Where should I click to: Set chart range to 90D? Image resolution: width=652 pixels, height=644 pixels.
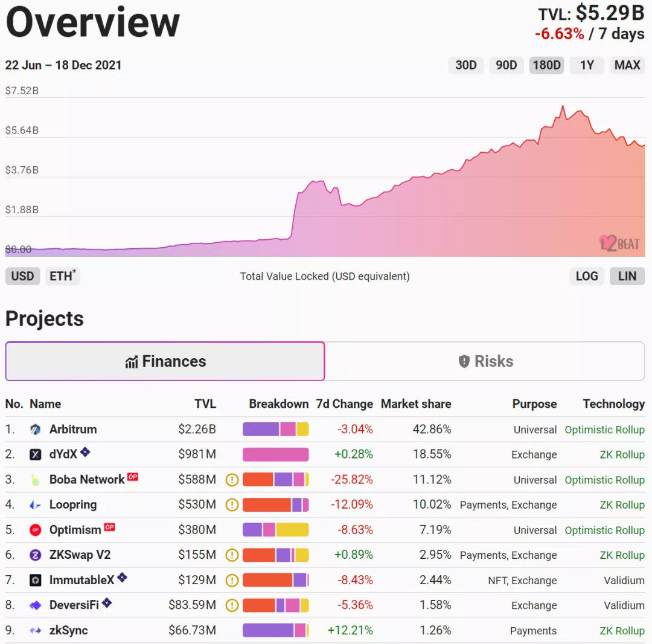coord(506,65)
